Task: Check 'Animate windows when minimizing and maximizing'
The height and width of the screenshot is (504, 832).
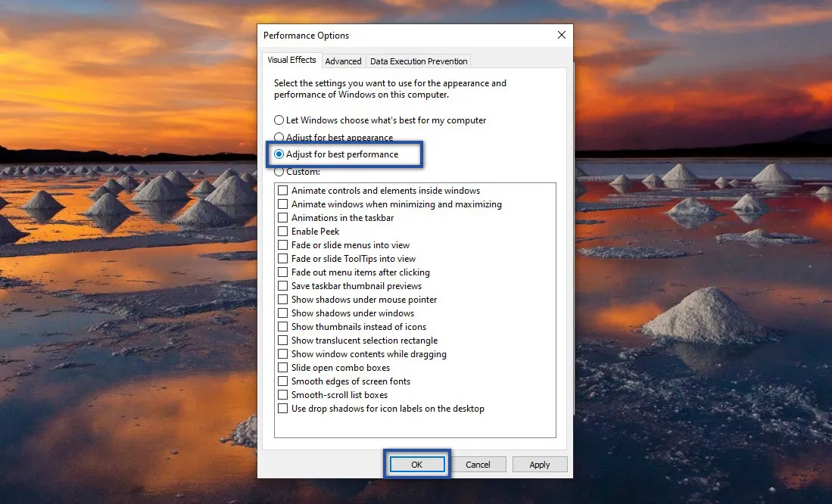Action: click(x=284, y=204)
